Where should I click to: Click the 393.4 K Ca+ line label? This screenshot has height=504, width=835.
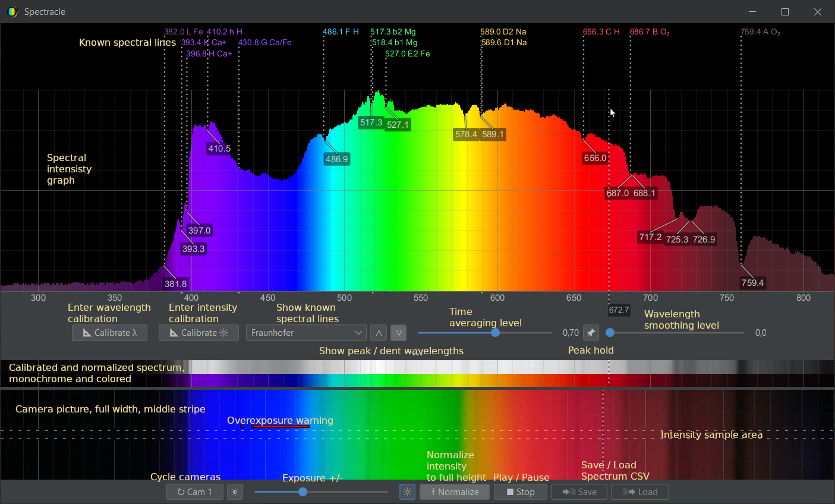pos(204,43)
